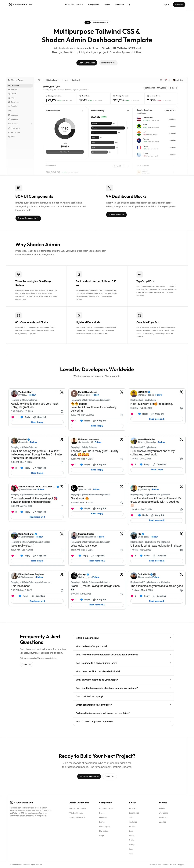194x868 pixels.
Task: Like Mohamed Kondombo's tweet with the heart icon
Action: tap(72, 464)
